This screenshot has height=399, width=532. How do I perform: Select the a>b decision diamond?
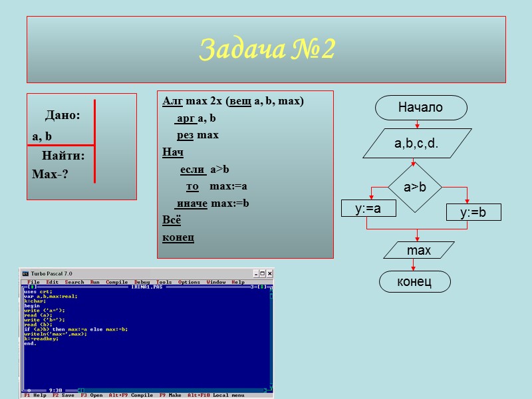click(x=416, y=188)
